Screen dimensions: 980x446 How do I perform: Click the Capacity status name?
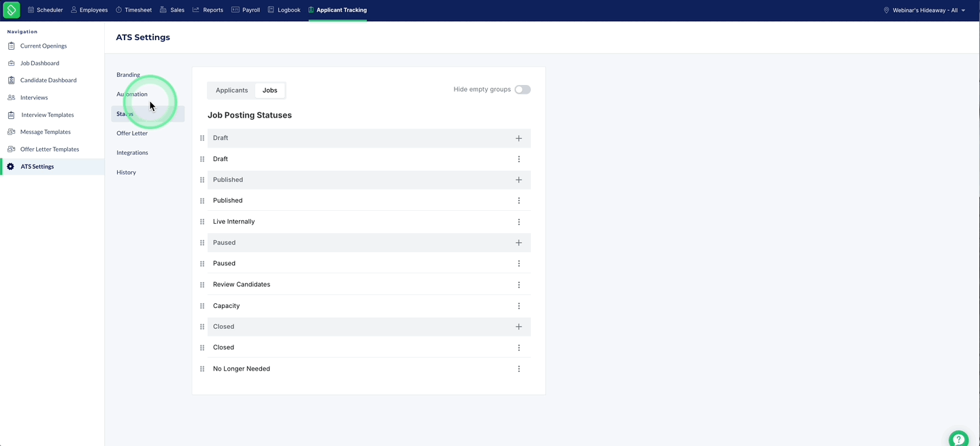[x=227, y=306]
